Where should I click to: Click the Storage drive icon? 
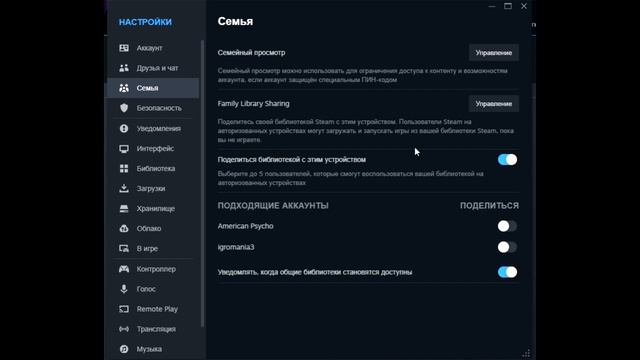click(x=124, y=208)
